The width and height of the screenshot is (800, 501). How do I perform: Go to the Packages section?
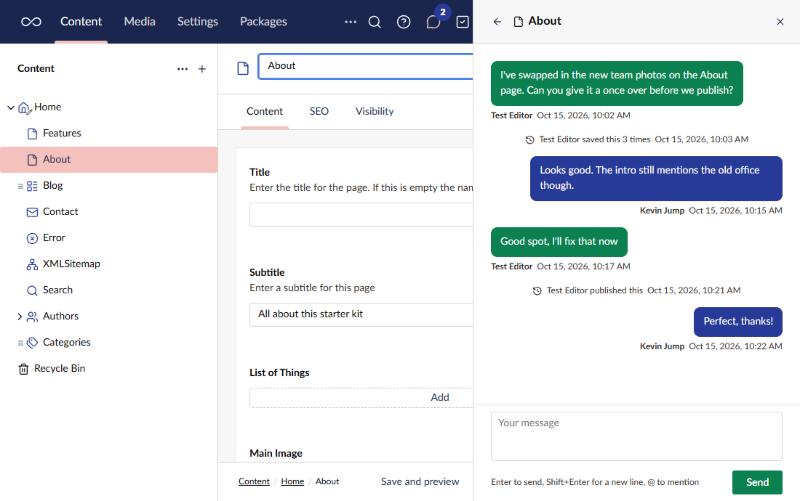click(x=263, y=21)
